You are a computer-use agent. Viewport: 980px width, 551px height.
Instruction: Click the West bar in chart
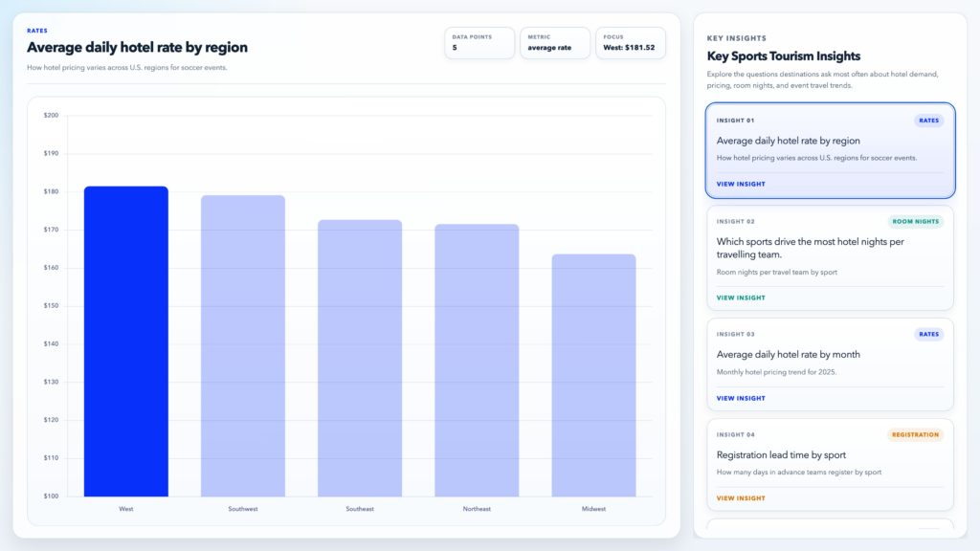125,342
